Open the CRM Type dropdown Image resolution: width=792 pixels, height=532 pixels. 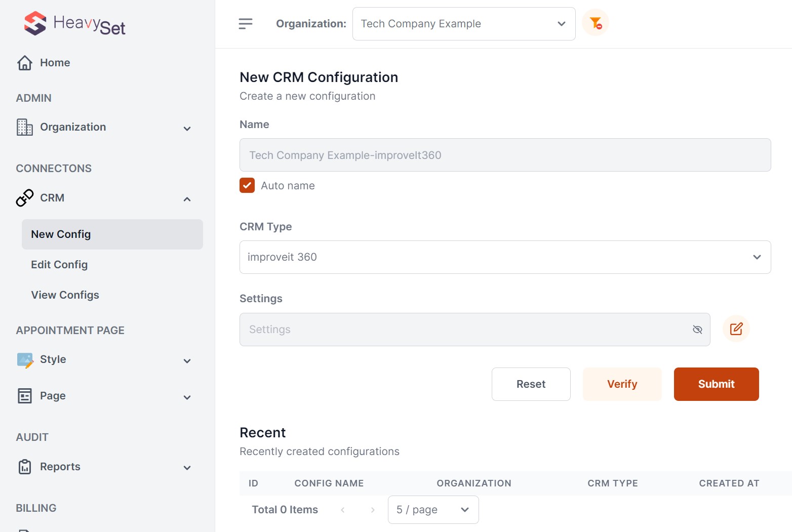505,257
